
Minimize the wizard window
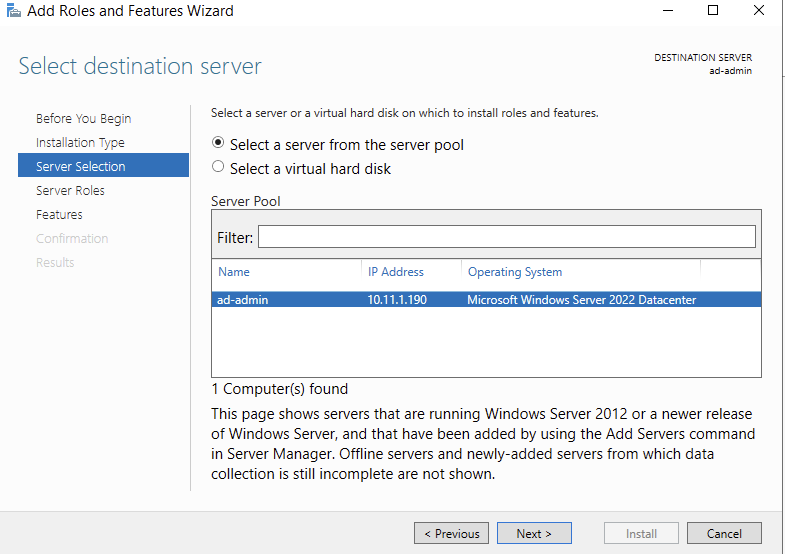[x=668, y=11]
